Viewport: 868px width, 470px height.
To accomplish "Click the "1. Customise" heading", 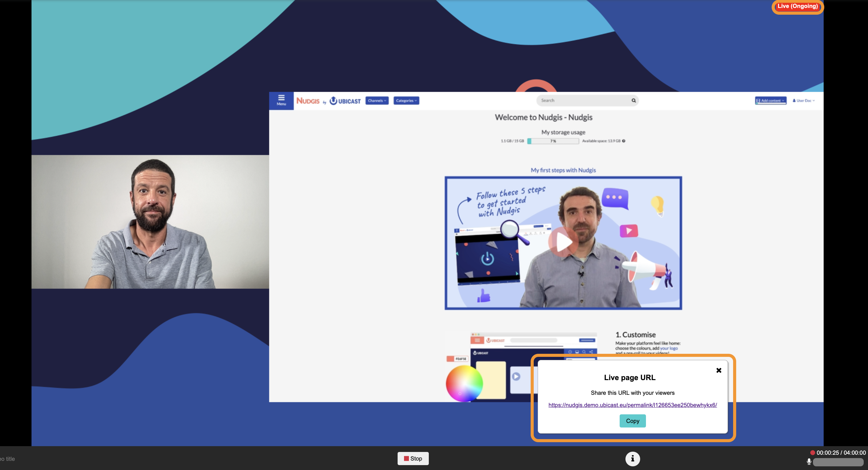I will click(x=636, y=335).
